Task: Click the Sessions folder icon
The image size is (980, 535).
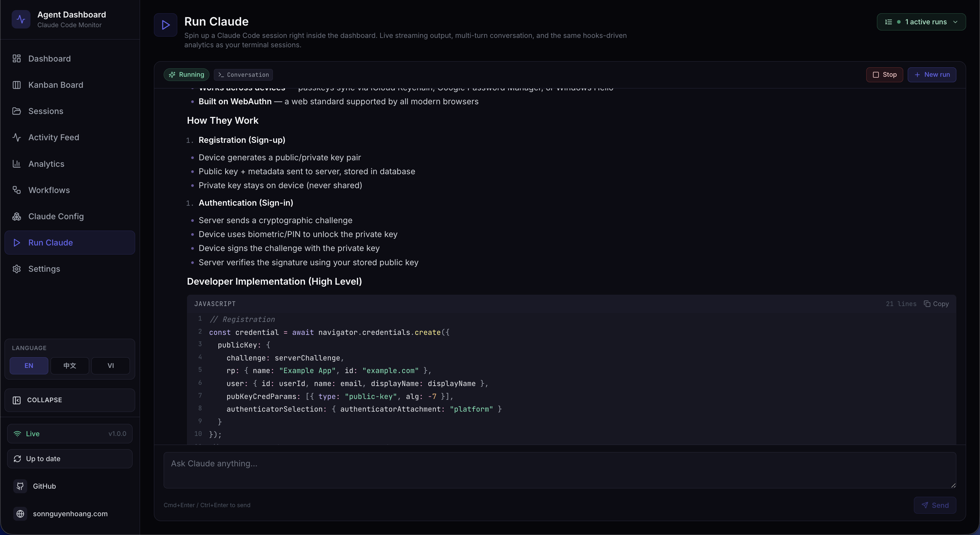Action: point(16,111)
